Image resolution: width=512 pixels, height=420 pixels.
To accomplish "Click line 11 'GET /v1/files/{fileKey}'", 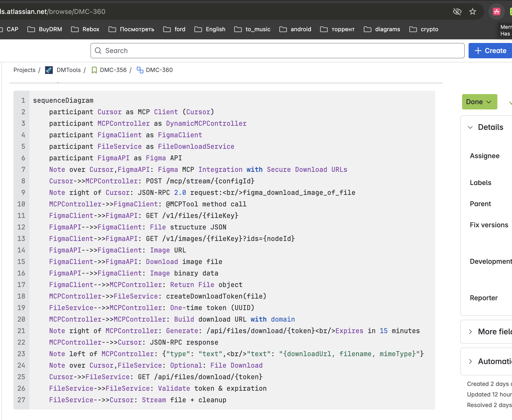I will point(192,216).
